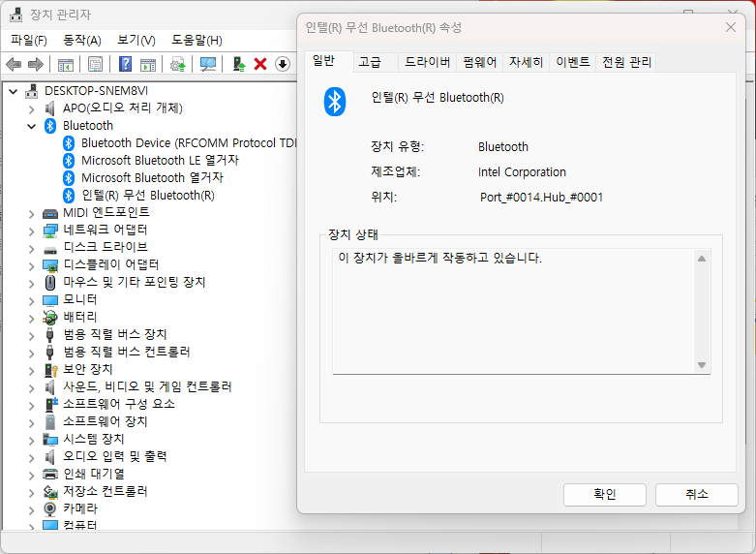Open the 도움말(H) menu
The image size is (756, 554).
[197, 40]
